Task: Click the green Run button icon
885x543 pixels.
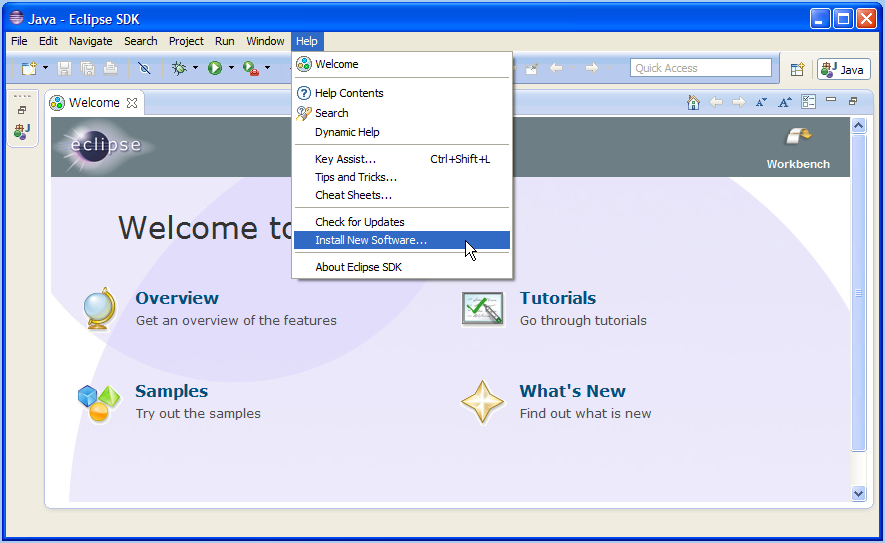Action: 214,68
